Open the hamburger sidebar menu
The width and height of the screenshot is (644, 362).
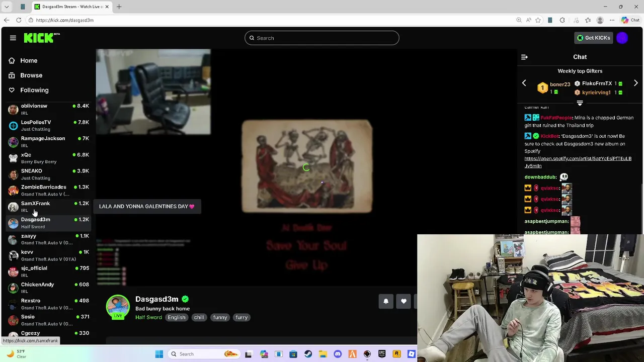point(13,38)
